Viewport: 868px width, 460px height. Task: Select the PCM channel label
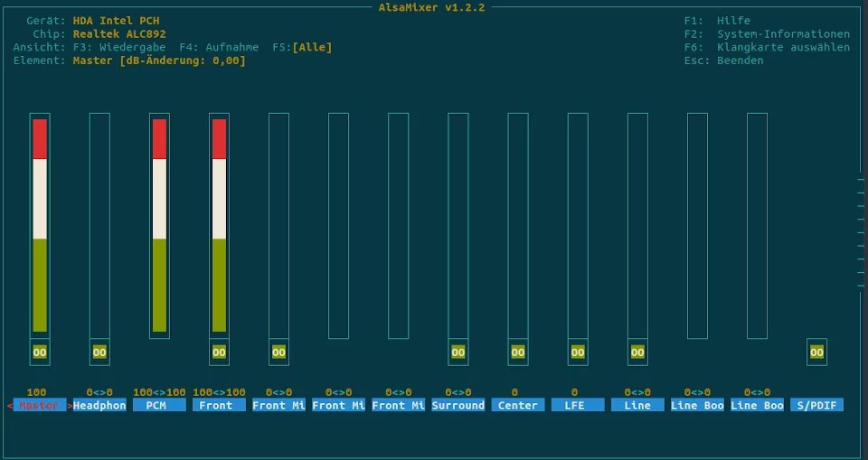click(x=159, y=405)
